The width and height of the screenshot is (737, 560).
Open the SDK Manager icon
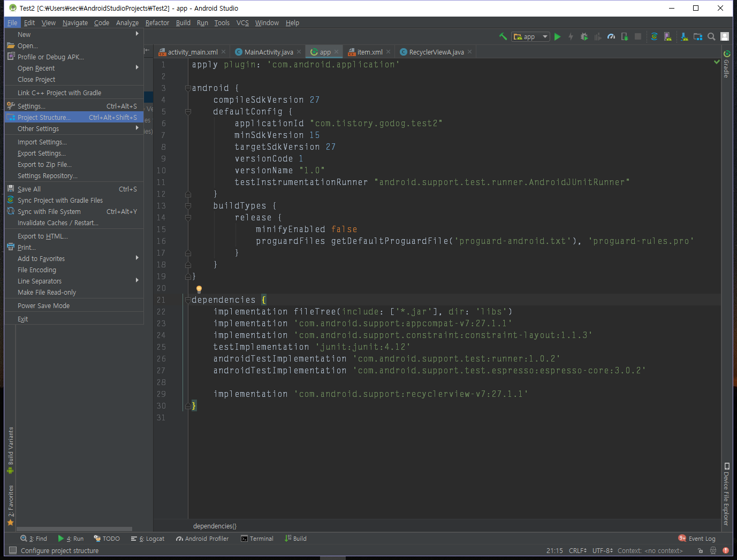point(684,36)
